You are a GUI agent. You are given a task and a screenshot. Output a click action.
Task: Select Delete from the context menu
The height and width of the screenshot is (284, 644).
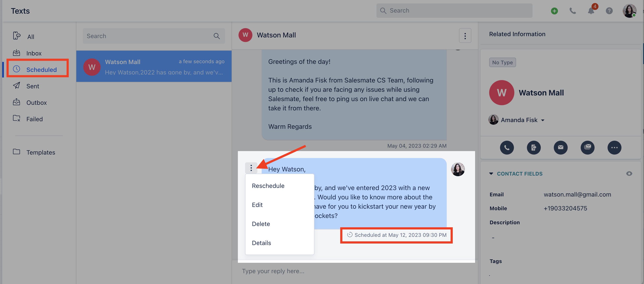click(261, 224)
